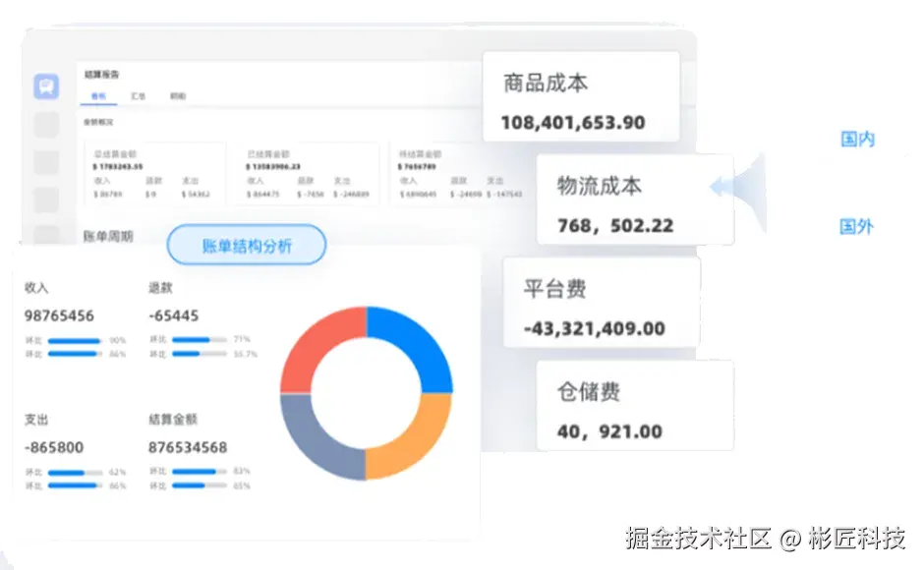Select the 国外 link
924x570 pixels.
[856, 226]
